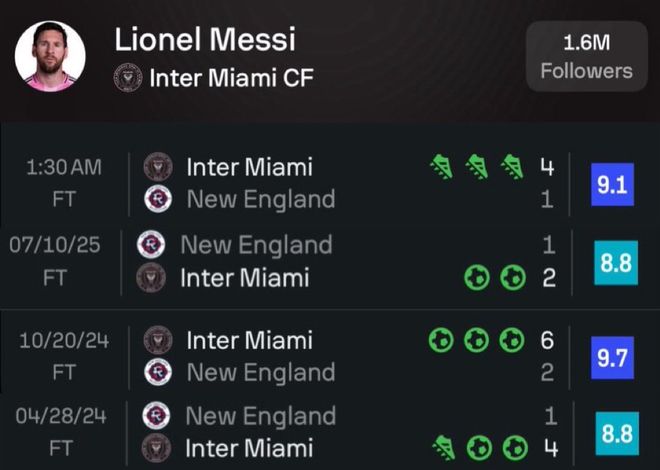Image resolution: width=660 pixels, height=470 pixels.
Task: Click Inter Miami crest in the 04/28/24 match
Action: pyautogui.click(x=156, y=447)
